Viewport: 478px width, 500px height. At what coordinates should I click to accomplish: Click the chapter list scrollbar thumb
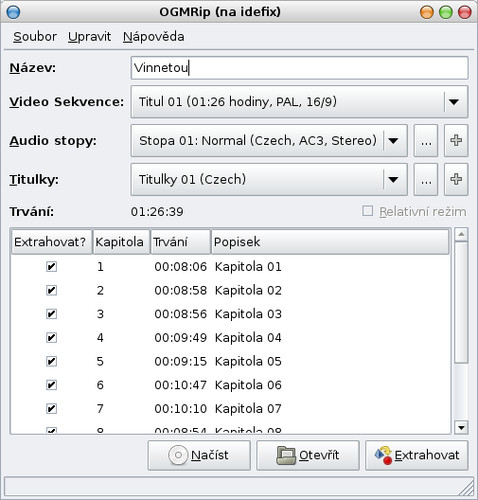(x=461, y=303)
